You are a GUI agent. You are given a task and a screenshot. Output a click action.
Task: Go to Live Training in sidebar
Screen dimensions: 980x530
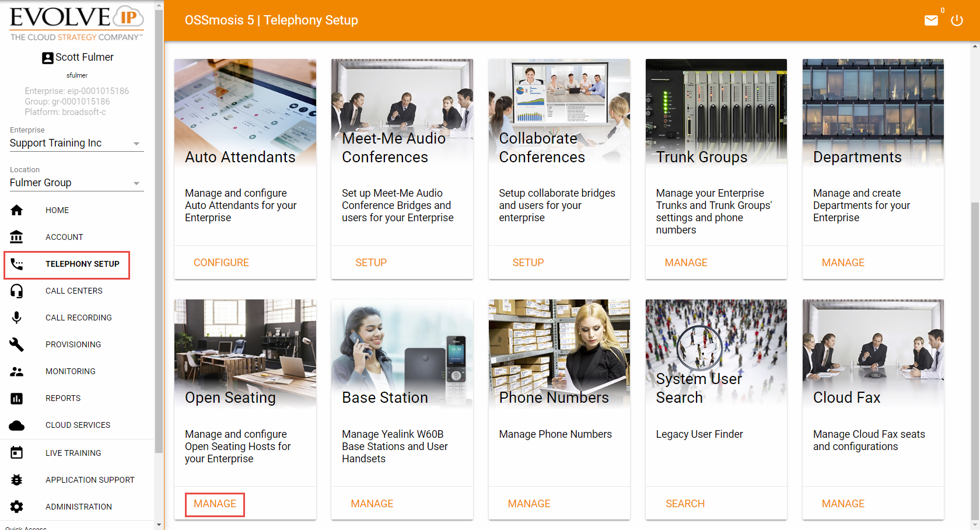click(x=73, y=453)
